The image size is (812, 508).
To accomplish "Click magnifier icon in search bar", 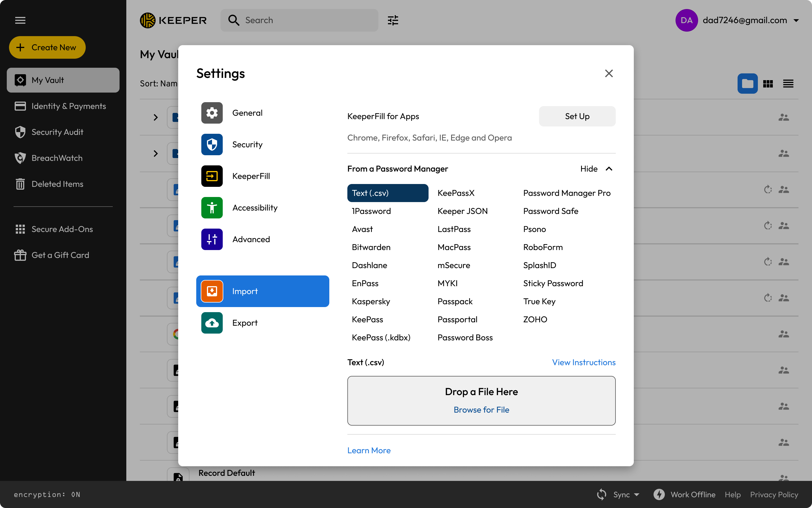I will pos(233,20).
